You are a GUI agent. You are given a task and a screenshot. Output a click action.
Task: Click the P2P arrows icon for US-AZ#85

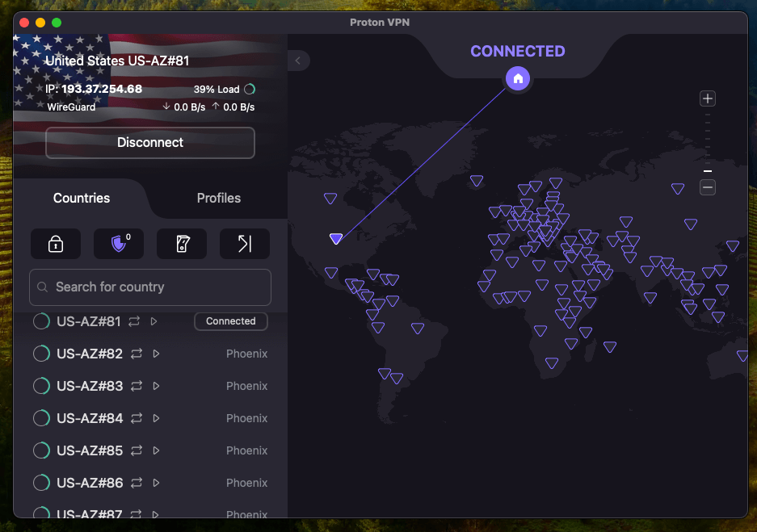pos(137,450)
